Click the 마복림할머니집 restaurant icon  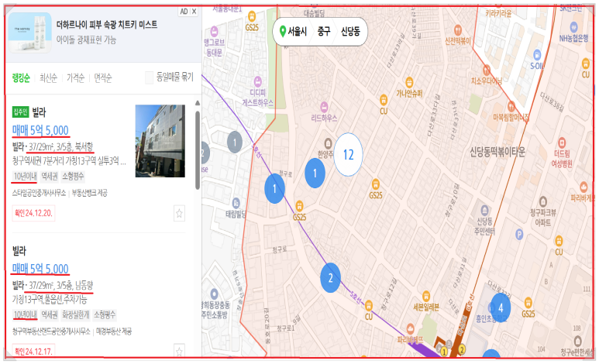pos(511,106)
